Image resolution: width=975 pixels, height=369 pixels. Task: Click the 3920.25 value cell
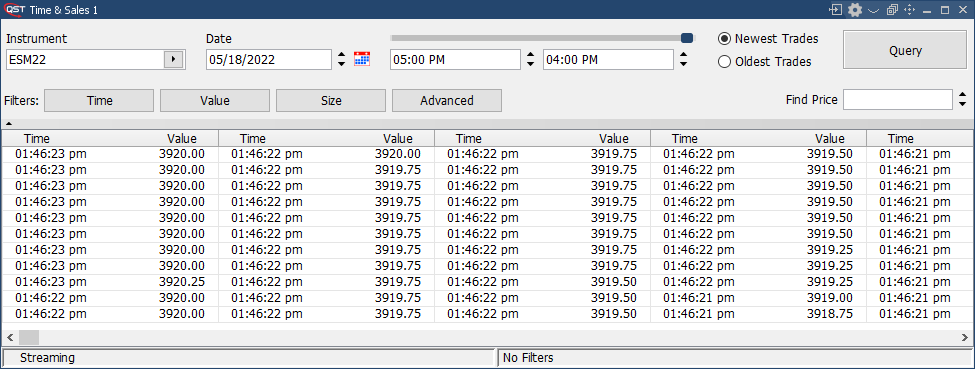click(181, 282)
